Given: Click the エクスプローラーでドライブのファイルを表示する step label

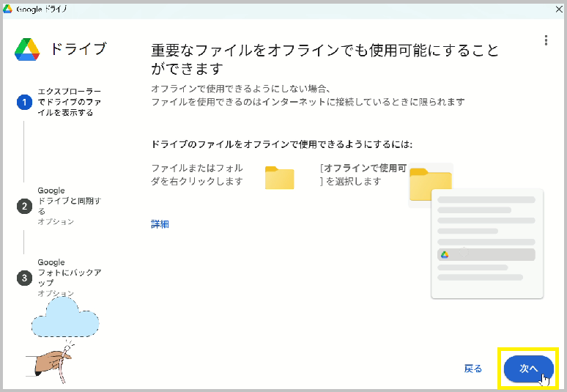Looking at the screenshot, I should pyautogui.click(x=70, y=102).
